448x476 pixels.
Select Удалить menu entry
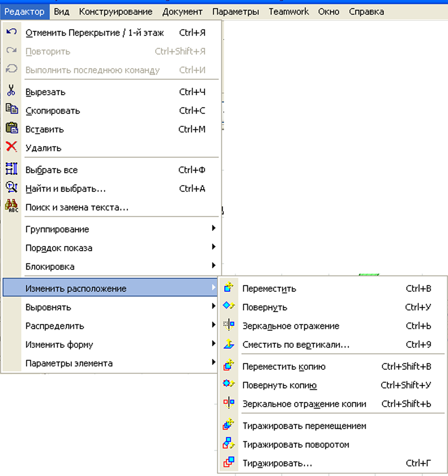coord(111,148)
